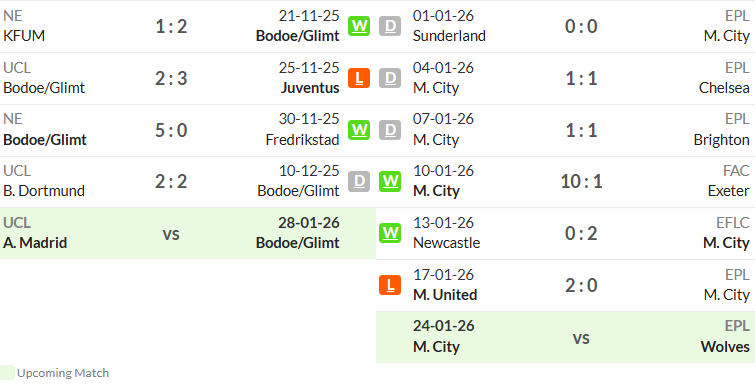The width and height of the screenshot is (756, 387).
Task: Click the Upcoming Match legend swatch
Action: [7, 373]
